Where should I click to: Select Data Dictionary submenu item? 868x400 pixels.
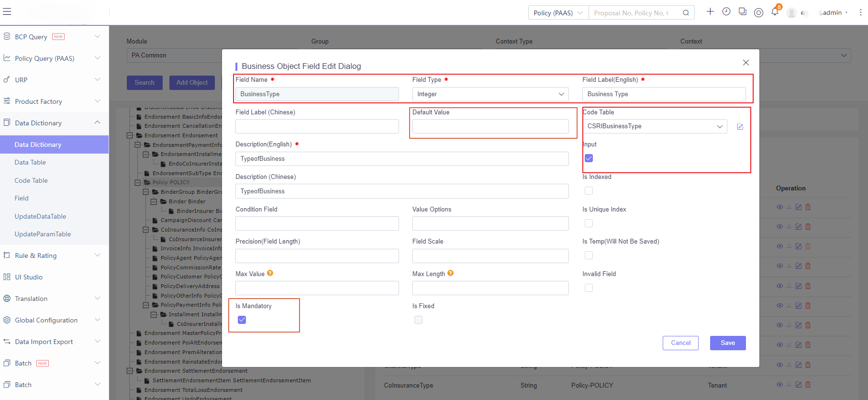click(54, 144)
